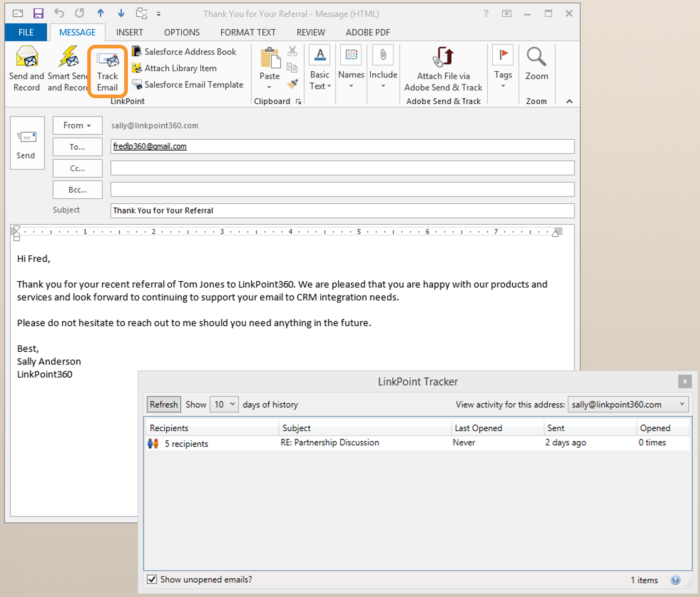Switch to the FORMAT TEXT tab
Viewport: 700px width, 597px height.
point(248,32)
